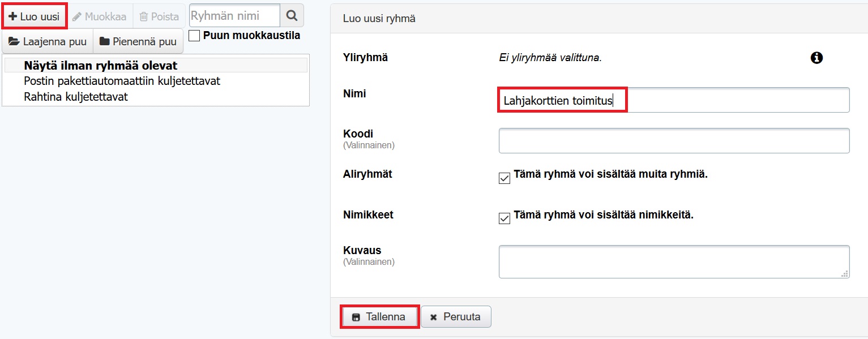Click the magnifier search icon

292,16
